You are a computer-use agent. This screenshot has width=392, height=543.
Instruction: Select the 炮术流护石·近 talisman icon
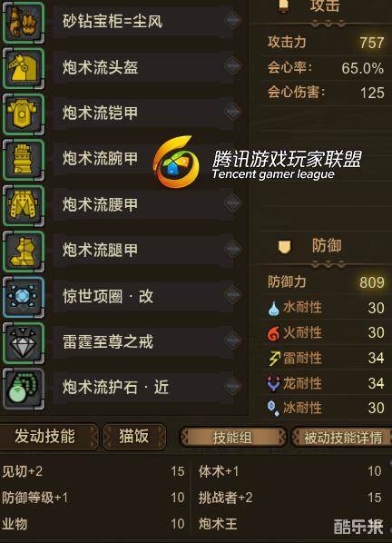pos(24,389)
